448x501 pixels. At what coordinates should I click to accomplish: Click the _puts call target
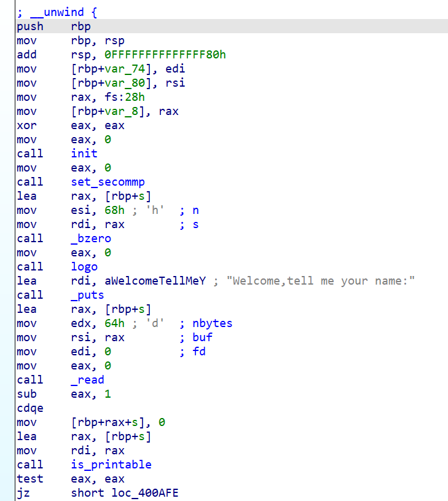click(x=87, y=295)
